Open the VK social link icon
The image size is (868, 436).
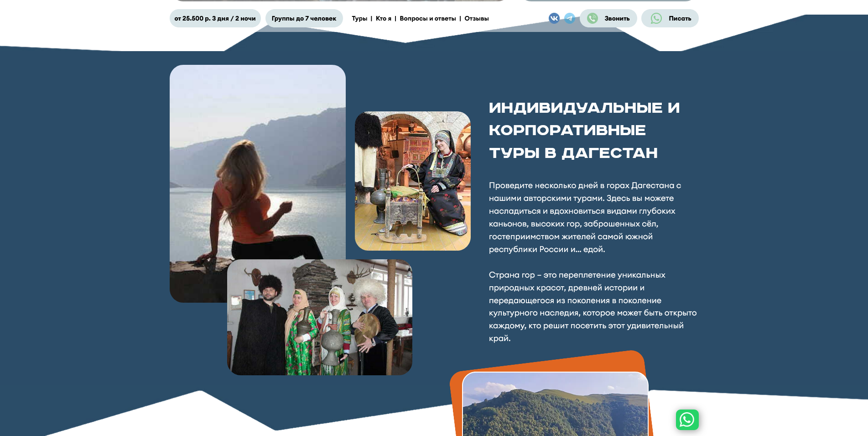point(554,18)
